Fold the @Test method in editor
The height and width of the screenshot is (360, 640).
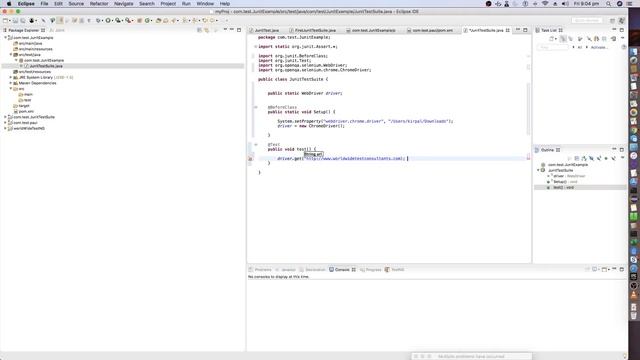pos(256,144)
